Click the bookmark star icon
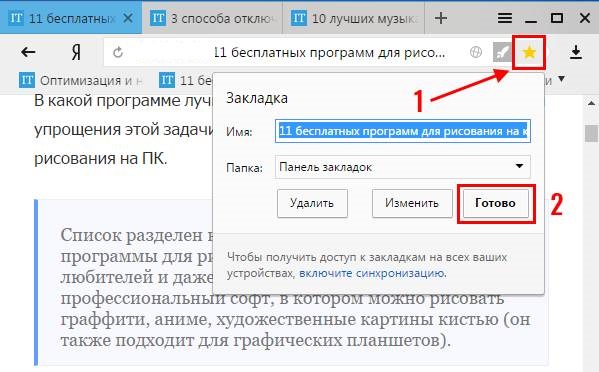Viewport: 599px width, 372px height. point(529,52)
